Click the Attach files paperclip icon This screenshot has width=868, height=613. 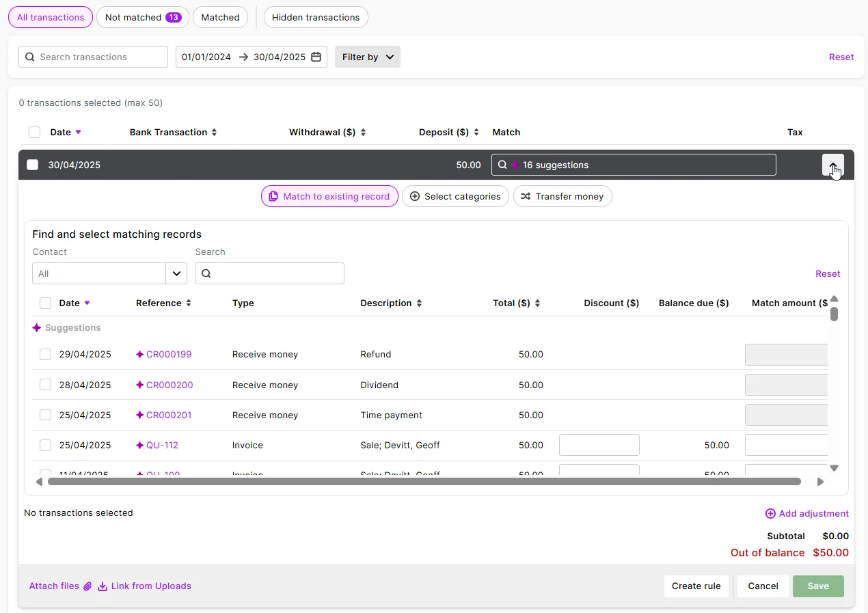(88, 586)
